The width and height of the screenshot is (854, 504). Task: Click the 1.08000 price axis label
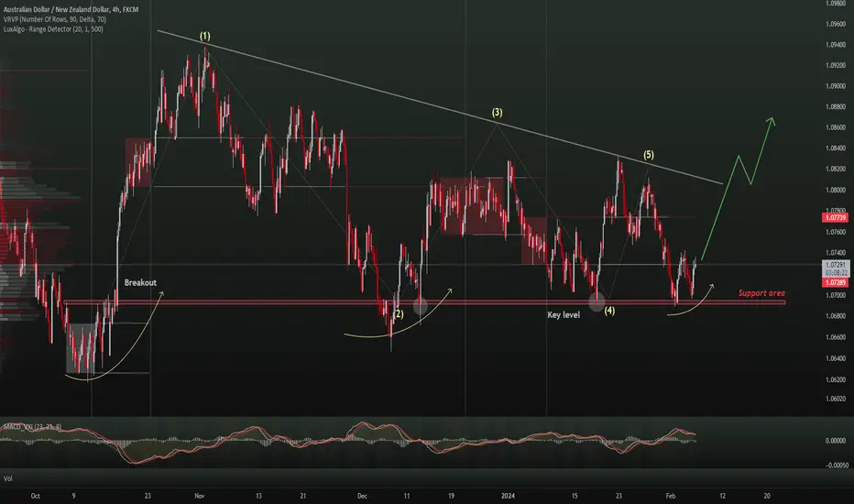tap(835, 191)
